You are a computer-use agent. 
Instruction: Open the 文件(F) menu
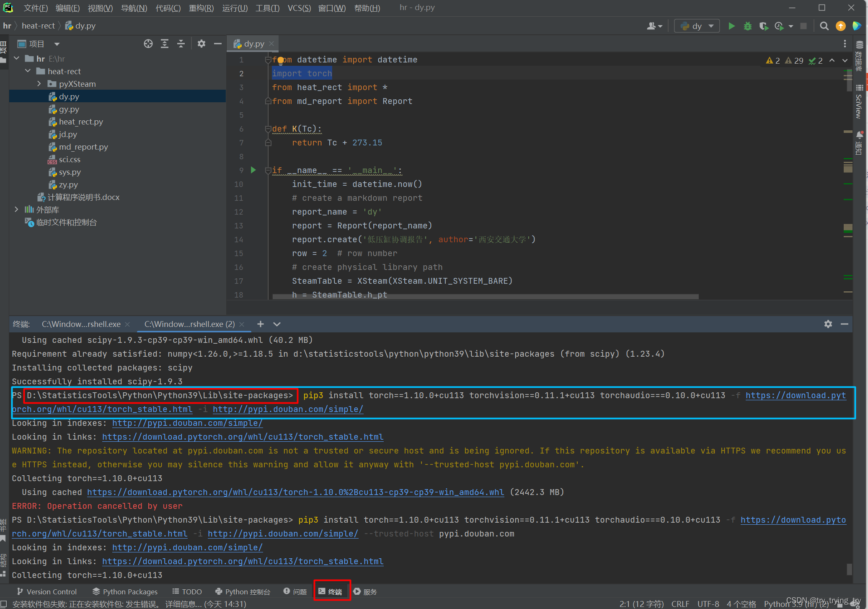tap(36, 8)
